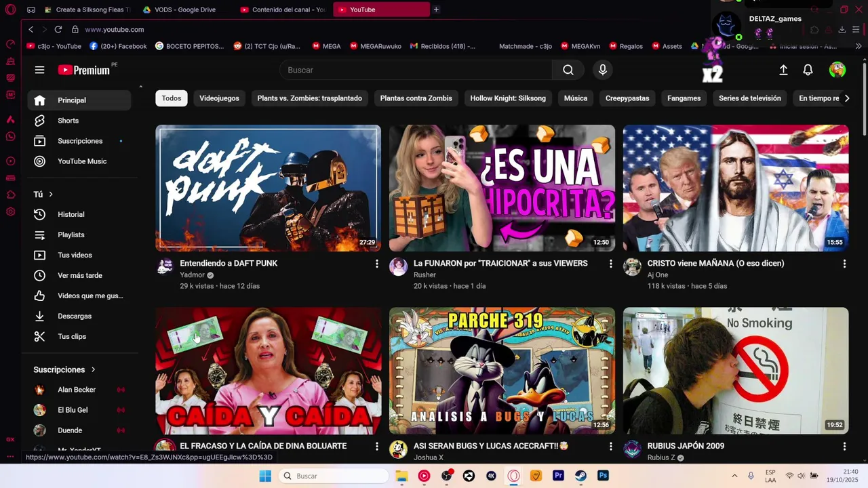
Task: Select Hollow Knight: Silksong chip
Action: (508, 98)
